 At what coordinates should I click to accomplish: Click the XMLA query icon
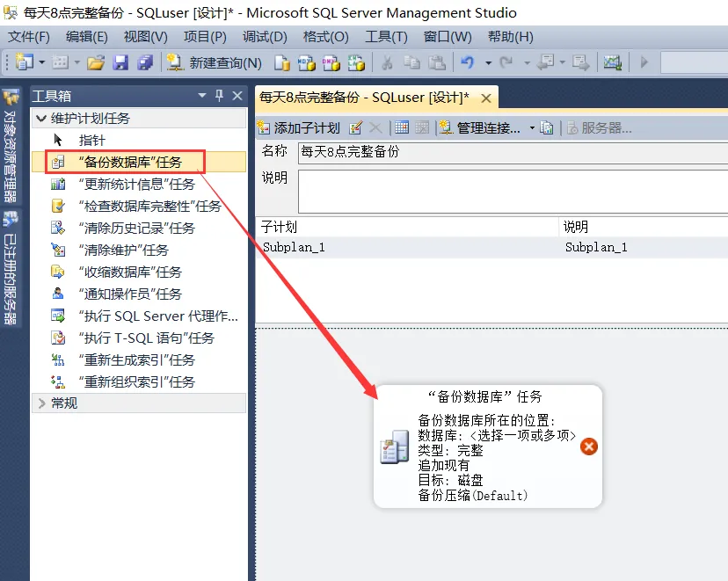(356, 62)
